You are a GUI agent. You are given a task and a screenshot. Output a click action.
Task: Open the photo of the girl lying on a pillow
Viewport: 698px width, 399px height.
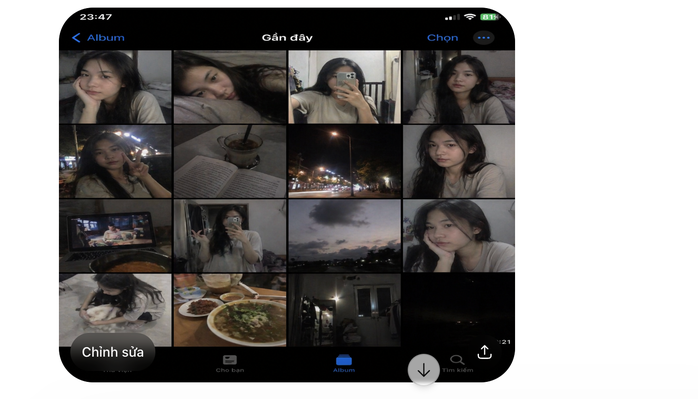pyautogui.click(x=230, y=87)
